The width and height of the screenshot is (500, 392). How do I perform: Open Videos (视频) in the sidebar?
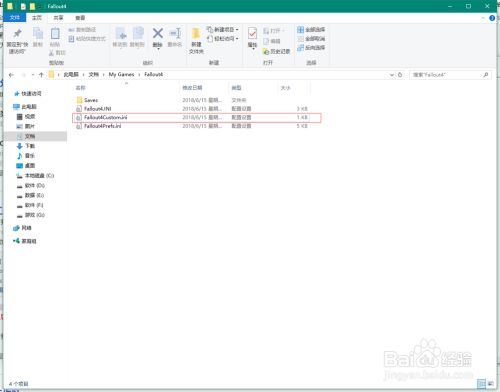(26, 116)
